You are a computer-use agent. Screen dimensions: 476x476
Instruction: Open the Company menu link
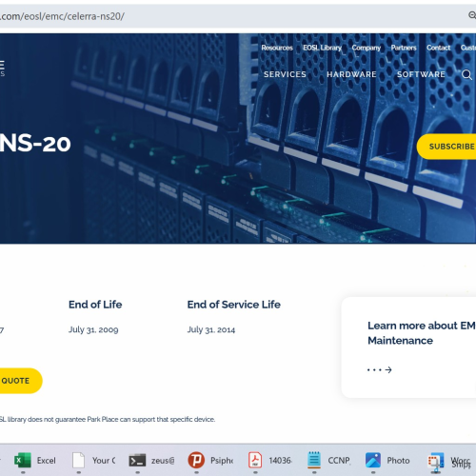(x=367, y=48)
